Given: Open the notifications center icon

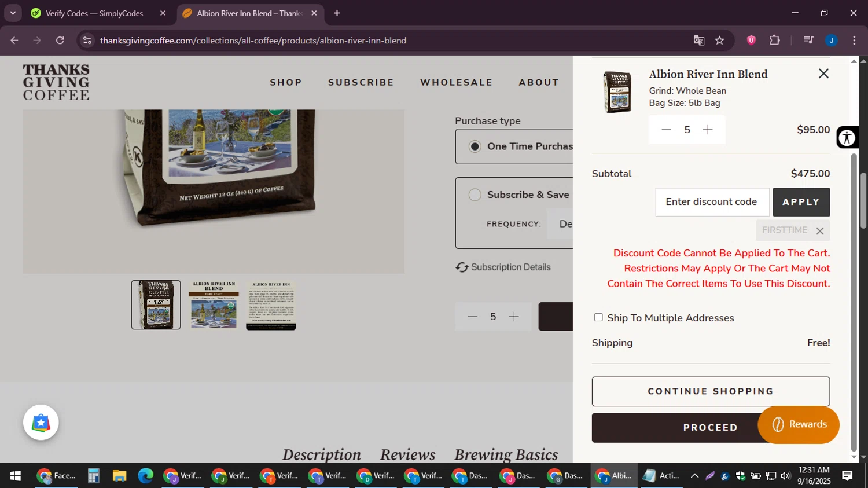Looking at the screenshot, I should [847, 476].
